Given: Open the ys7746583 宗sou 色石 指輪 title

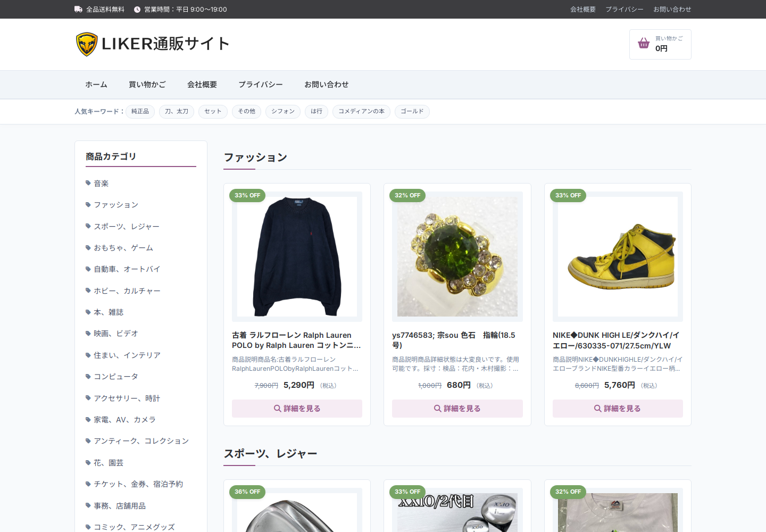Looking at the screenshot, I should point(457,340).
